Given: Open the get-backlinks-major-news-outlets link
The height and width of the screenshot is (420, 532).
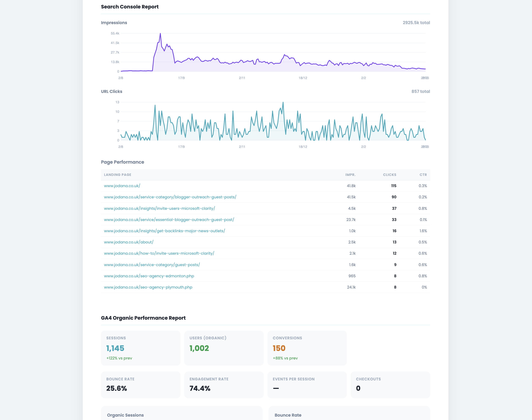Looking at the screenshot, I should [x=164, y=231].
